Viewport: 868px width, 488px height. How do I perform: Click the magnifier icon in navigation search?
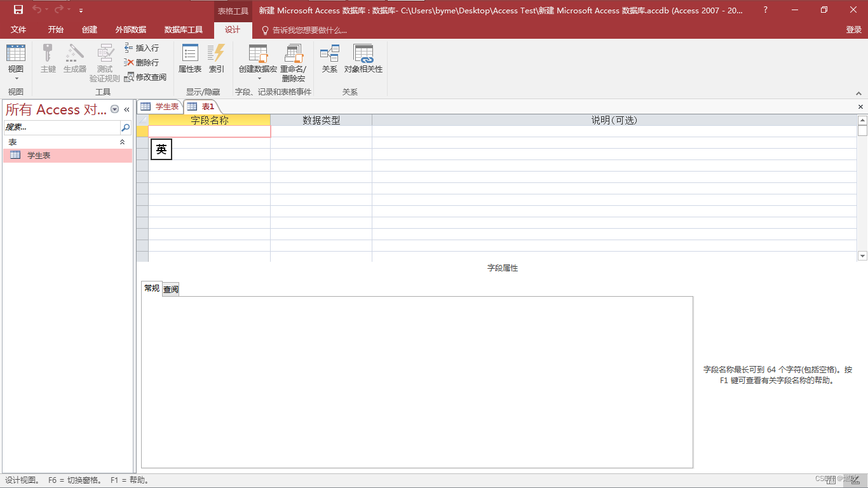125,128
